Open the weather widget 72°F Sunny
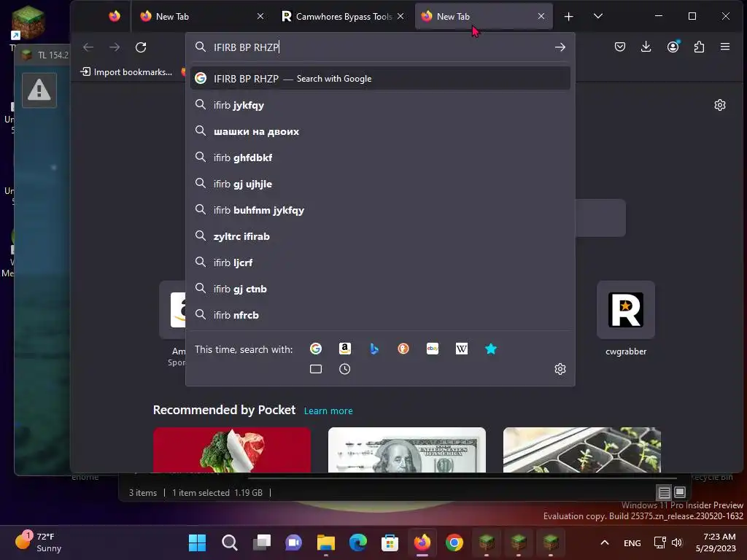This screenshot has height=560, width=747. [x=39, y=542]
